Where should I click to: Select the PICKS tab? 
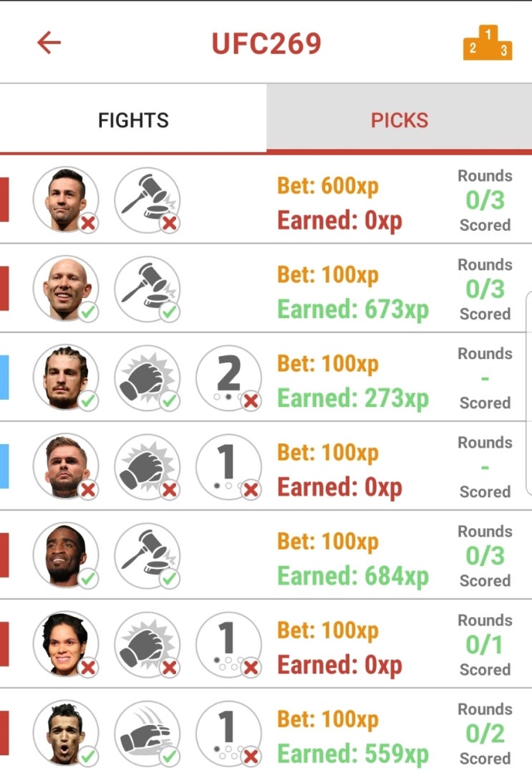[x=399, y=119]
